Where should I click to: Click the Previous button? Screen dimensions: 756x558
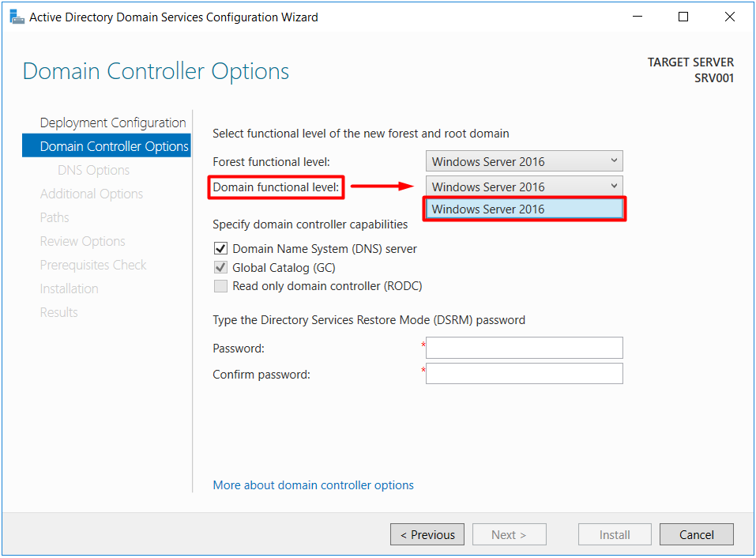tap(427, 534)
